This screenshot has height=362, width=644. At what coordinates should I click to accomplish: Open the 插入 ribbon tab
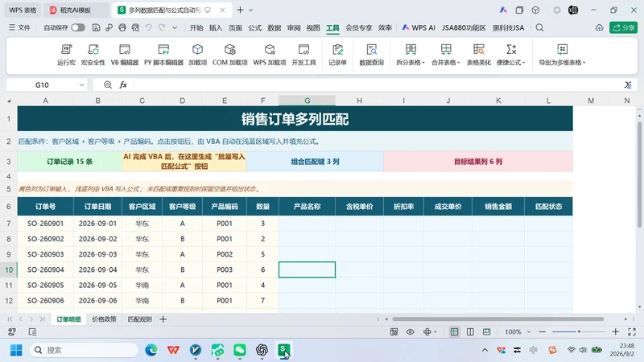click(x=216, y=27)
